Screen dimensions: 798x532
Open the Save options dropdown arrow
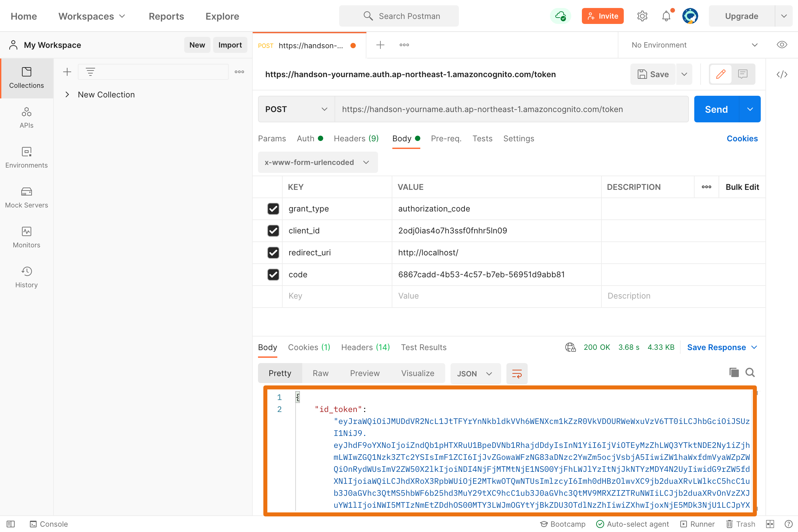click(x=684, y=74)
